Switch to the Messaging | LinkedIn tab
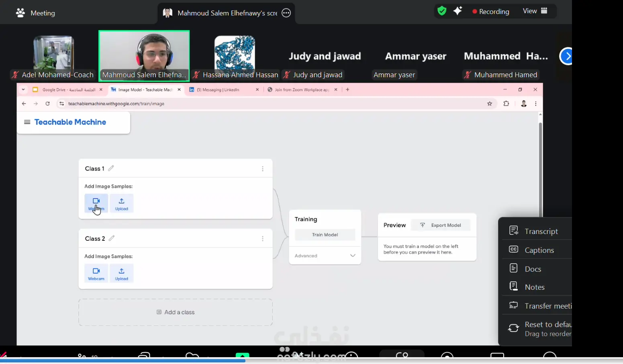 223,89
